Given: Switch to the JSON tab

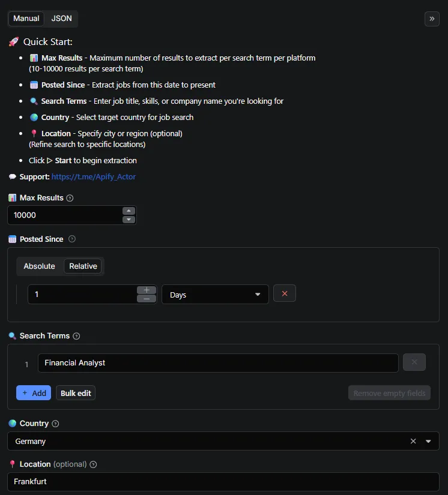Looking at the screenshot, I should pos(61,19).
